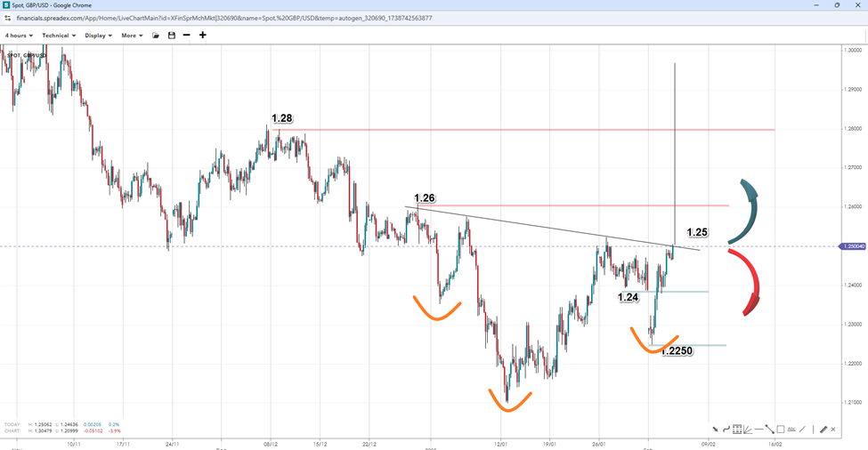
Task: Open the chart folder icon
Action: click(156, 36)
